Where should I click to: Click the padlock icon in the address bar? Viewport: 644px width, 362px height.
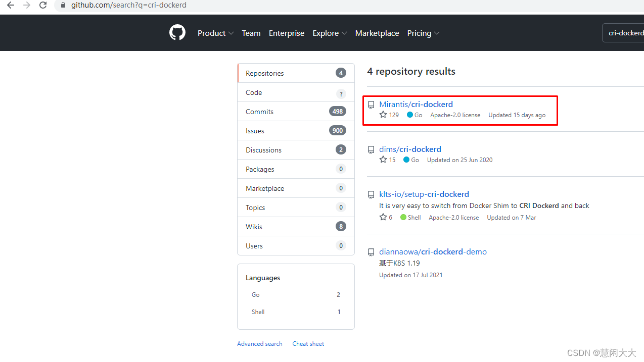click(63, 5)
